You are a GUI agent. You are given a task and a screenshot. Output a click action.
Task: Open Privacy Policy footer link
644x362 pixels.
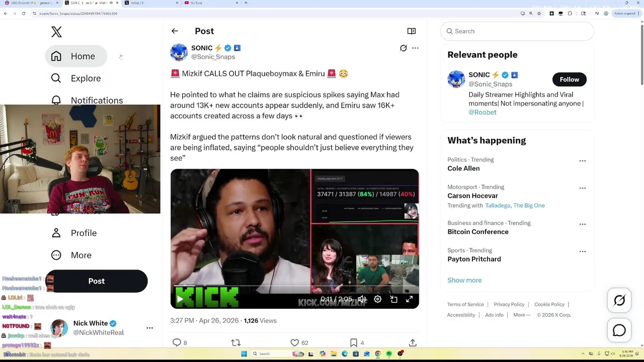coord(509,305)
